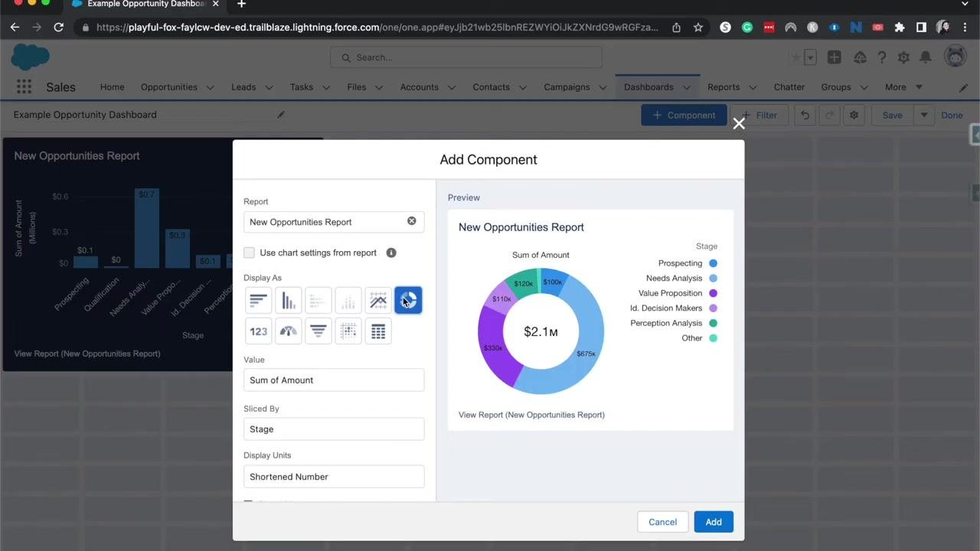Image resolution: width=980 pixels, height=551 pixels.
Task: Expand the Leads tab dropdown
Action: coord(269,87)
